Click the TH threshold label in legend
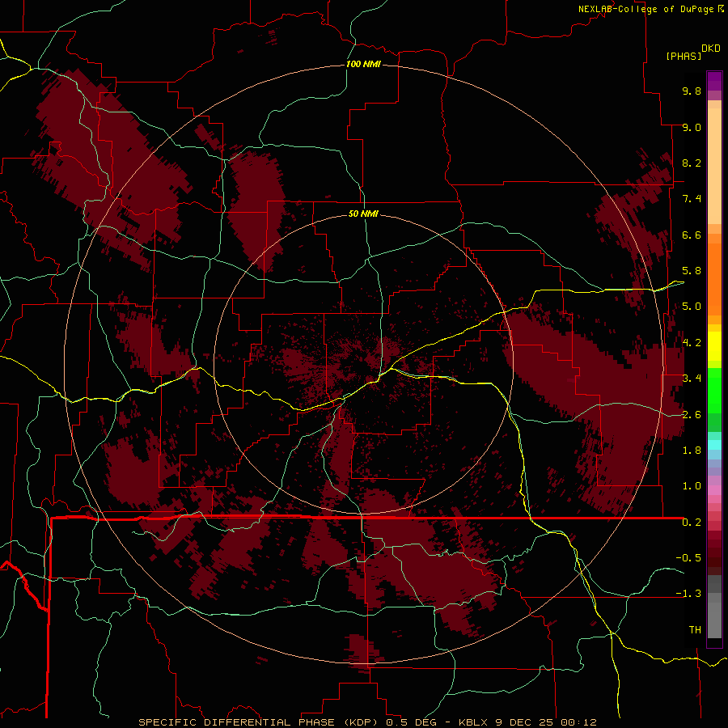The image size is (728, 728). click(x=695, y=630)
